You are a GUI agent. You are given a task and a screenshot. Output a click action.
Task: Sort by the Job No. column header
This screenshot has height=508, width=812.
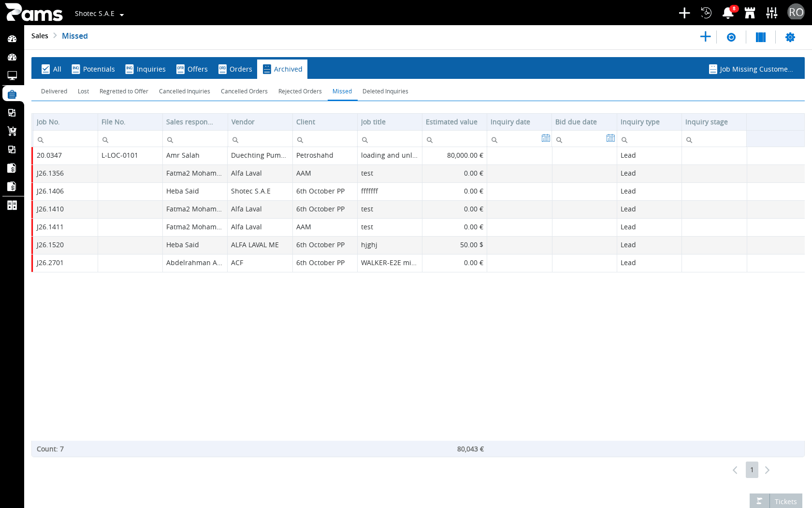pyautogui.click(x=65, y=122)
